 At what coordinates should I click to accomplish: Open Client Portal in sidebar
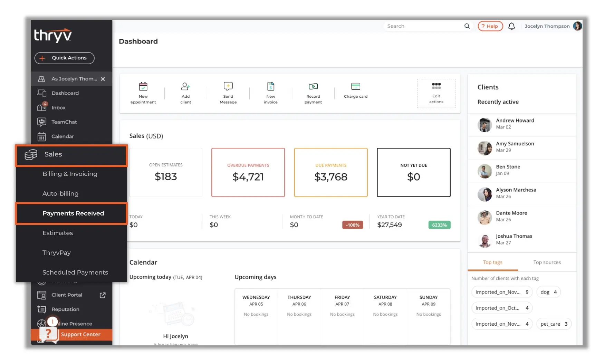click(x=67, y=295)
